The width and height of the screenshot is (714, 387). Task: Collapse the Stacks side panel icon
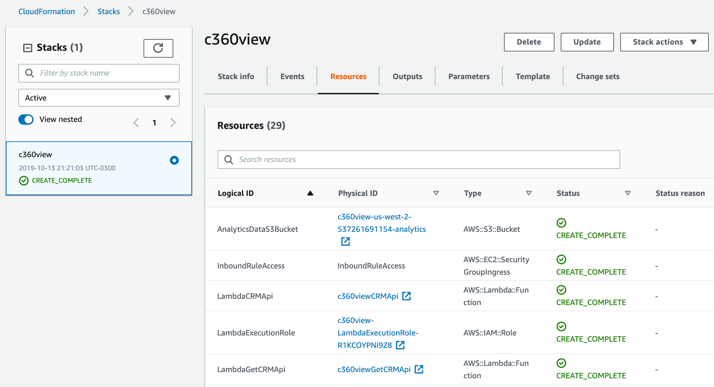coord(27,48)
